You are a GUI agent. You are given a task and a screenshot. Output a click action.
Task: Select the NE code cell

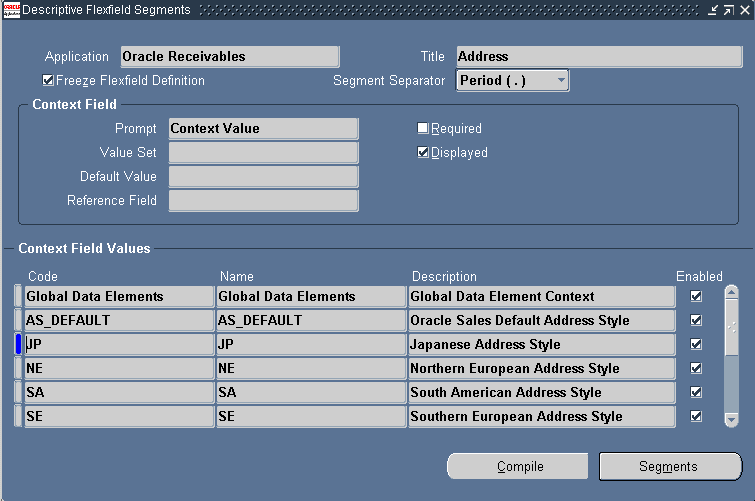click(x=119, y=369)
